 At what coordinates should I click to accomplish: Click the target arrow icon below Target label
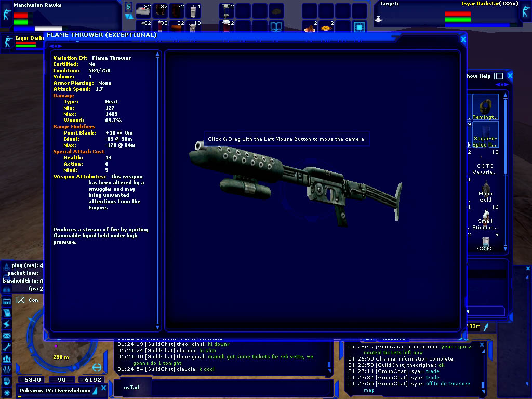(x=378, y=19)
